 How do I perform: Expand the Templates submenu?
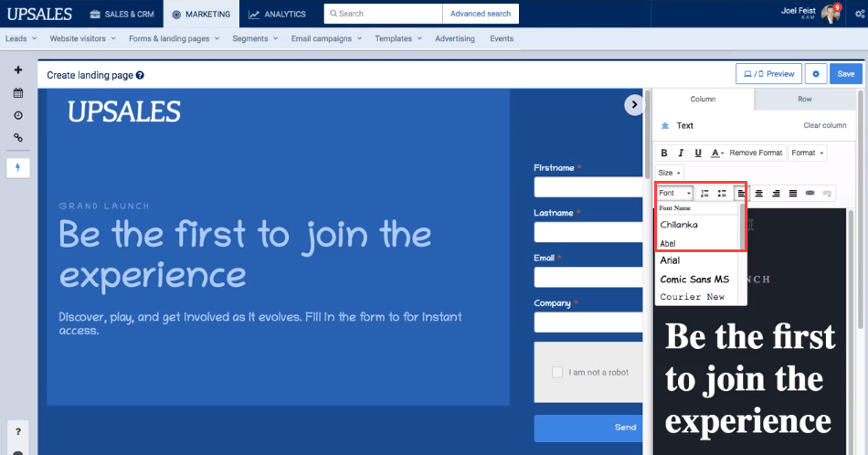[398, 38]
